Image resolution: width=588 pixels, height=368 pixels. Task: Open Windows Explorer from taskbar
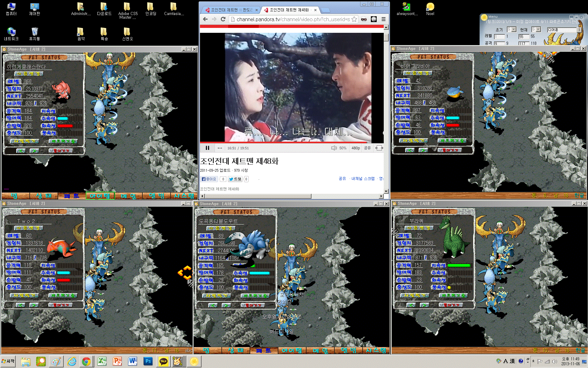[x=26, y=362]
